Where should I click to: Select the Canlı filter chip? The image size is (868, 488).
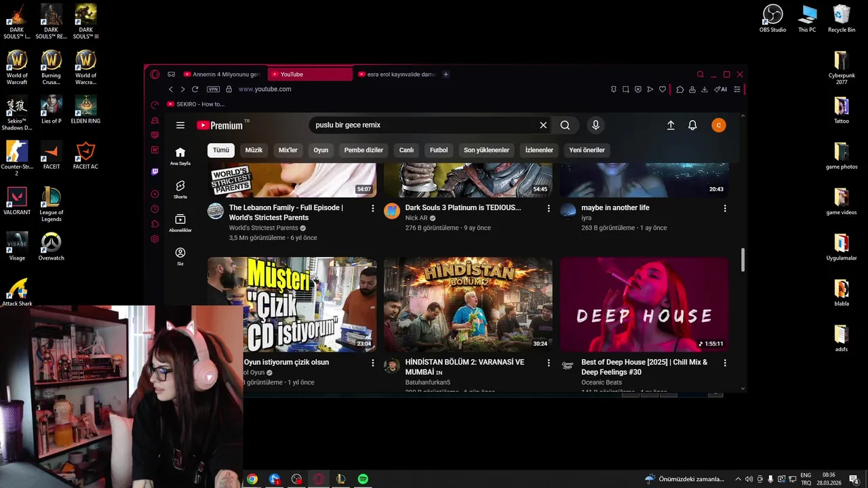(406, 150)
